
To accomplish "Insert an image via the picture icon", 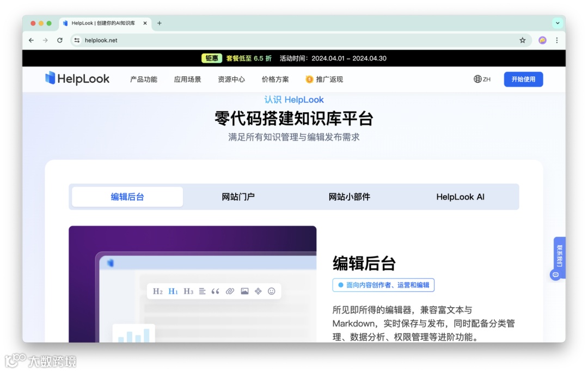I will coord(244,291).
